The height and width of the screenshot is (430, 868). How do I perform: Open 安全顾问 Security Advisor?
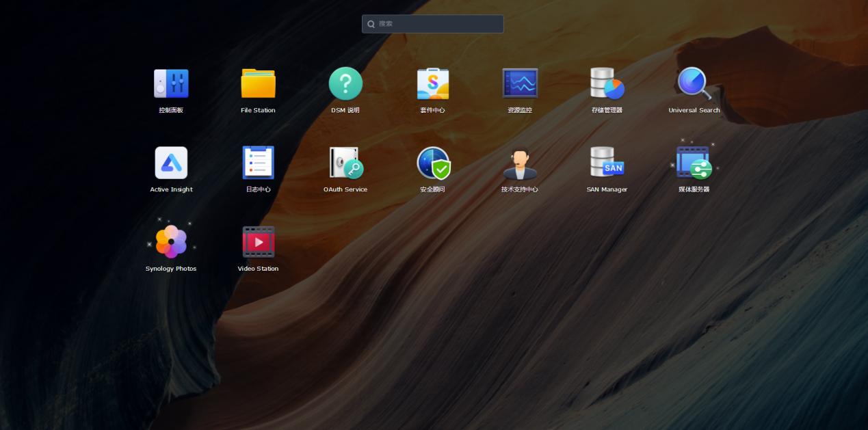pos(432,163)
